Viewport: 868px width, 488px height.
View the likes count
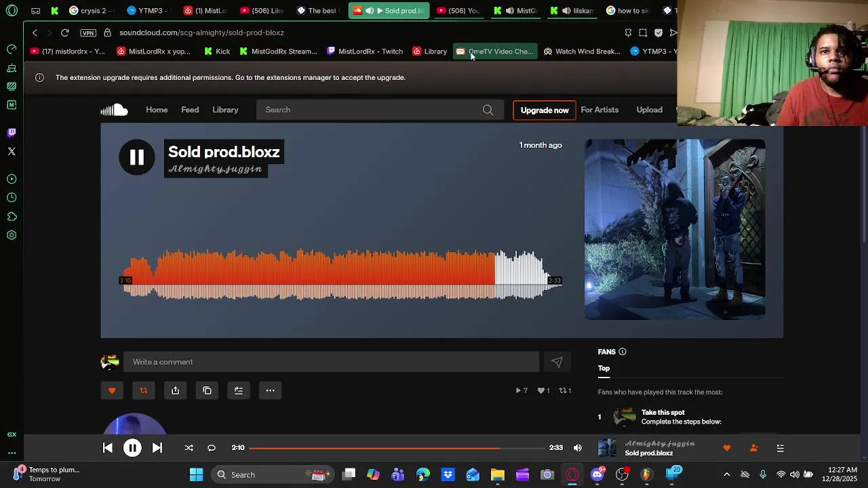pos(543,390)
